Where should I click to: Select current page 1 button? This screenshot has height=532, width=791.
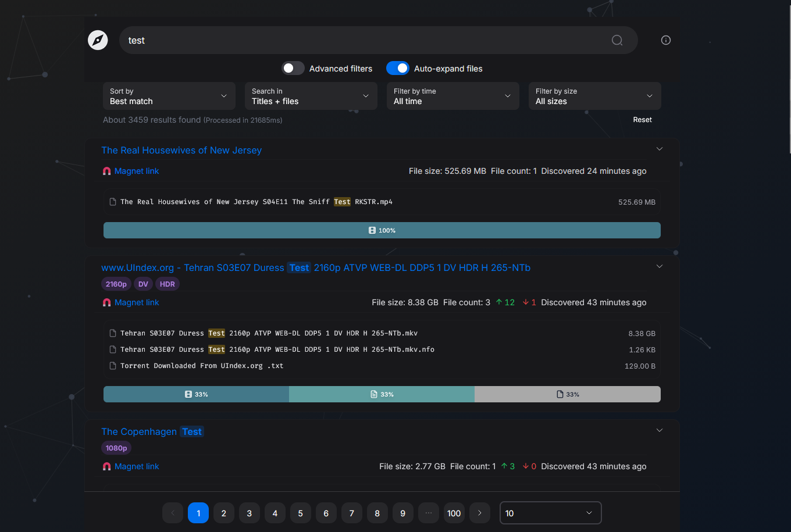click(x=198, y=513)
